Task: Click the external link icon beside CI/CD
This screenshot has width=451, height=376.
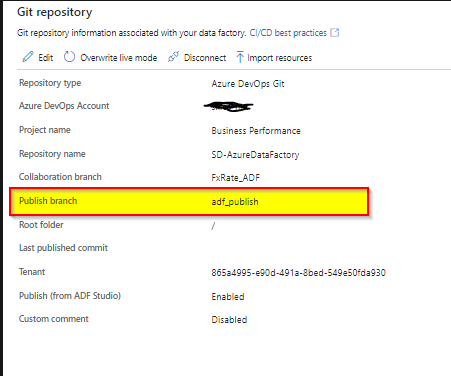Action: pos(334,32)
